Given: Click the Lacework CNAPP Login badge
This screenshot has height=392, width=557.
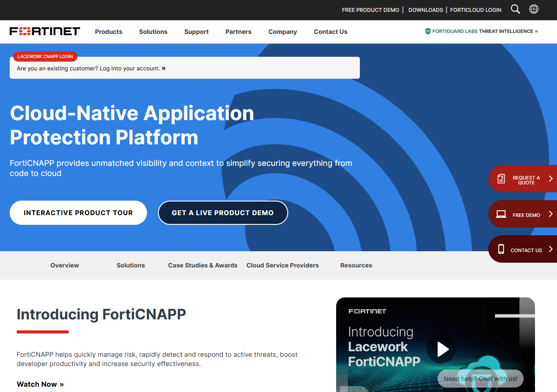Looking at the screenshot, I should point(45,56).
